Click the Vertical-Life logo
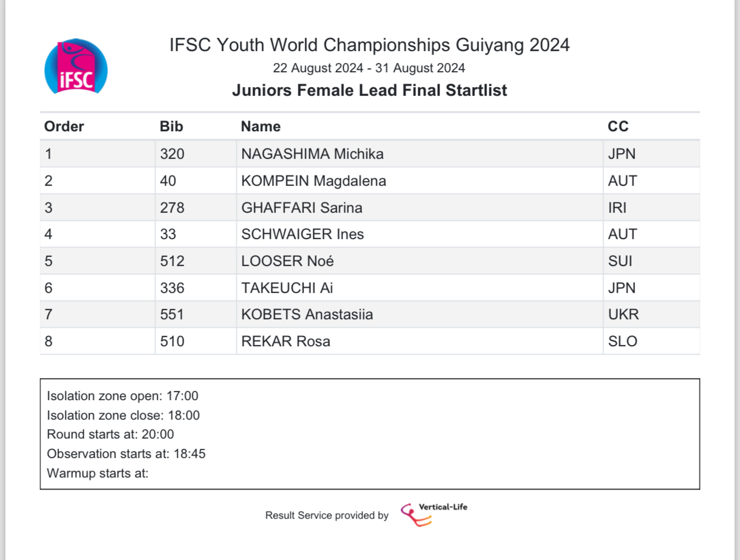This screenshot has width=740, height=560. tap(434, 514)
